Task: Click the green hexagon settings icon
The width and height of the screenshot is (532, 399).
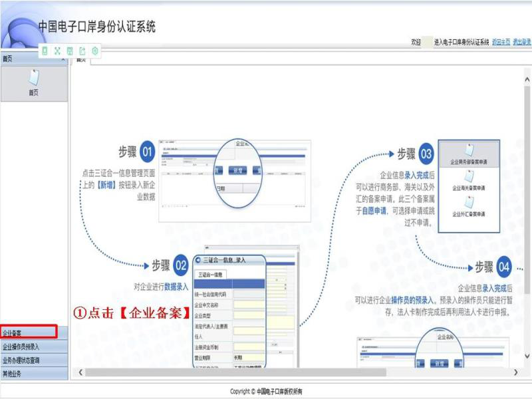Action: pyautogui.click(x=95, y=51)
